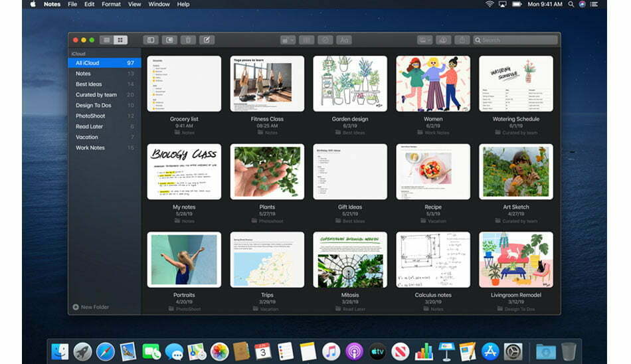The image size is (631, 364).
Task: Open the Fitness Class note thumbnail
Action: pyautogui.click(x=267, y=84)
